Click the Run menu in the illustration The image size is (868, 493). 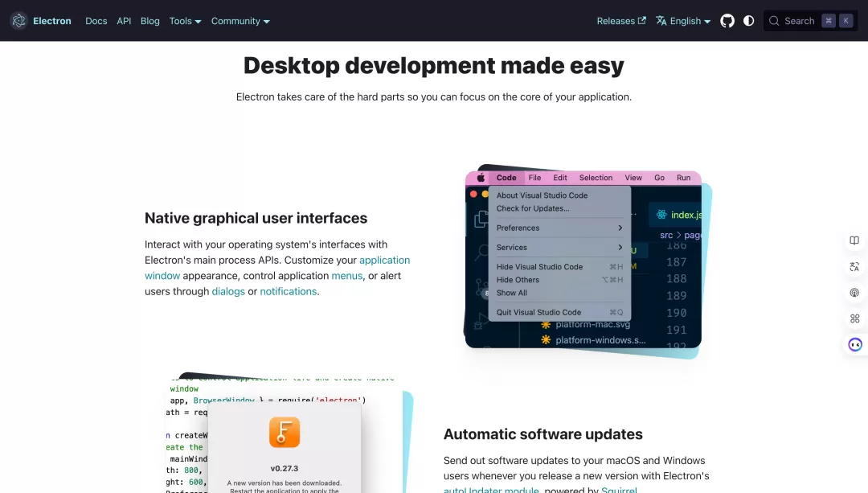click(x=684, y=178)
